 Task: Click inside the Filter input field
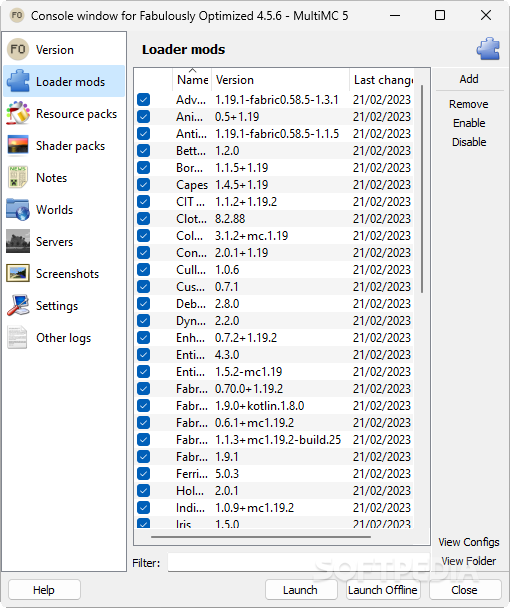299,562
